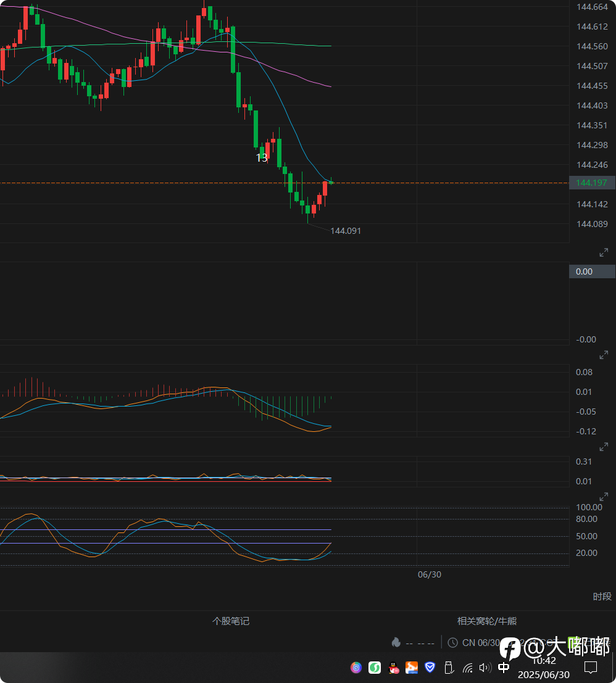Open the Windows notification center

(x=590, y=667)
